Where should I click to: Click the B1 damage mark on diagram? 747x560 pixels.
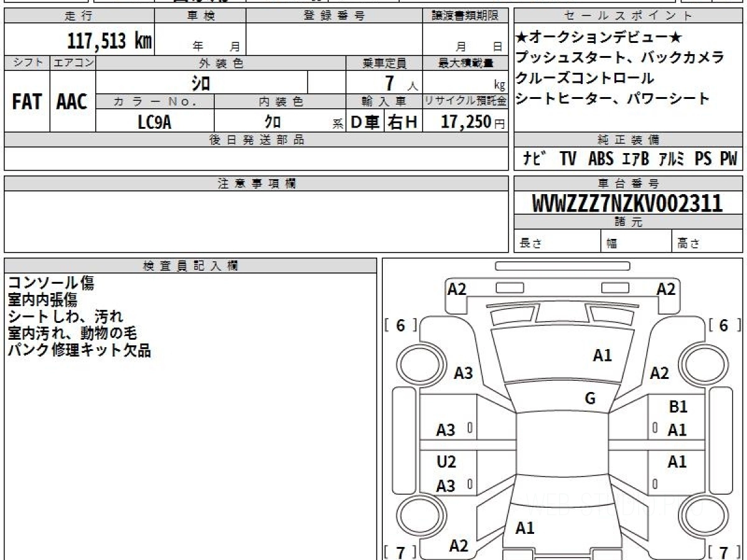[x=678, y=408]
